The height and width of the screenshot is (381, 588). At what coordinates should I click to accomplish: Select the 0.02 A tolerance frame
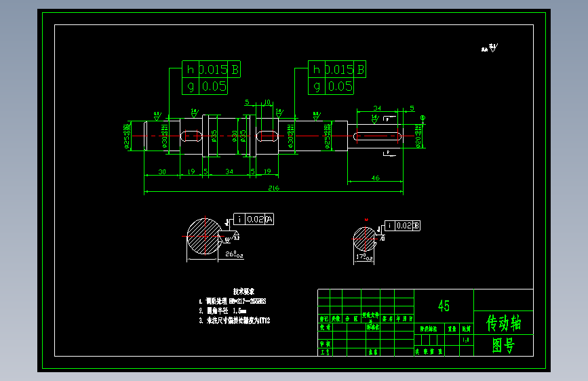[x=254, y=219]
